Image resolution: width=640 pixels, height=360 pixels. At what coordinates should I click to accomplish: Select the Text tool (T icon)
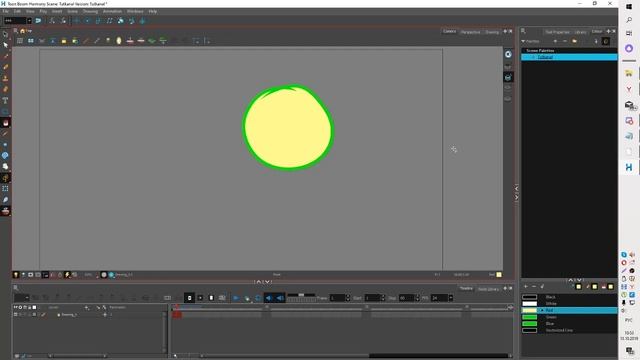[5, 100]
